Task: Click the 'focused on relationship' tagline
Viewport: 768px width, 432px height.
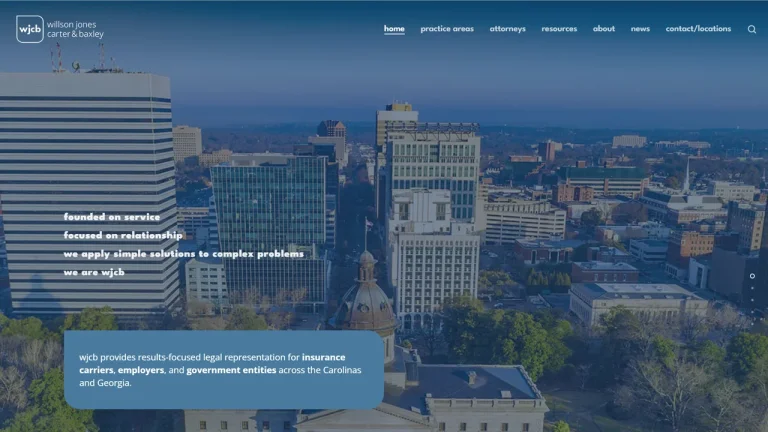Action: [123, 236]
